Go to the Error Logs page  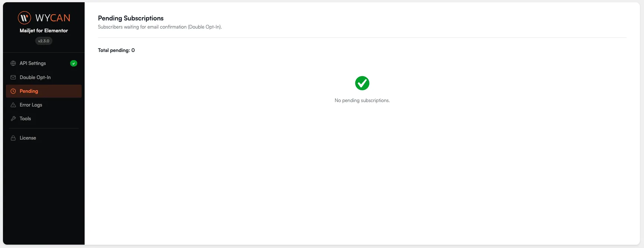coord(44,105)
